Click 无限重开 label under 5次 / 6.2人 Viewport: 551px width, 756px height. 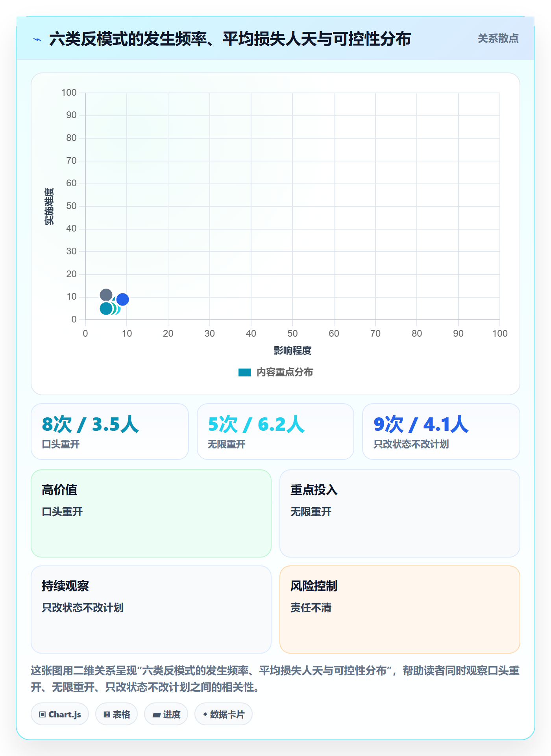(226, 444)
